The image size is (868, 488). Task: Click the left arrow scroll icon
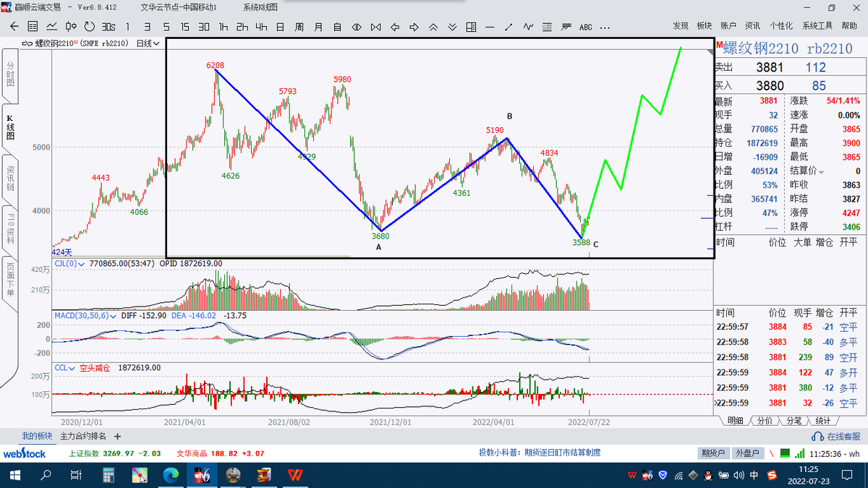pos(395,27)
